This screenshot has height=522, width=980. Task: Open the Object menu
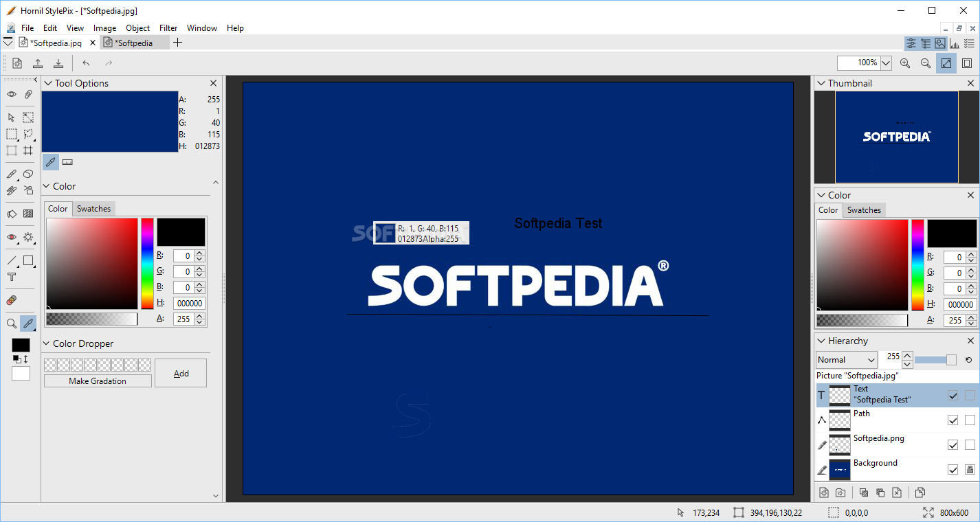137,28
